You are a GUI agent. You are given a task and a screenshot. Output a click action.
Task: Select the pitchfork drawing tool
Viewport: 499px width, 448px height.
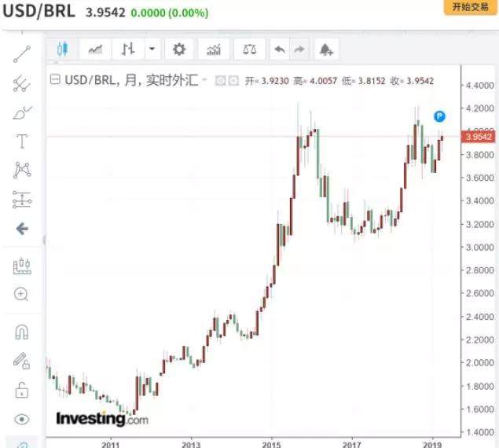click(x=22, y=83)
